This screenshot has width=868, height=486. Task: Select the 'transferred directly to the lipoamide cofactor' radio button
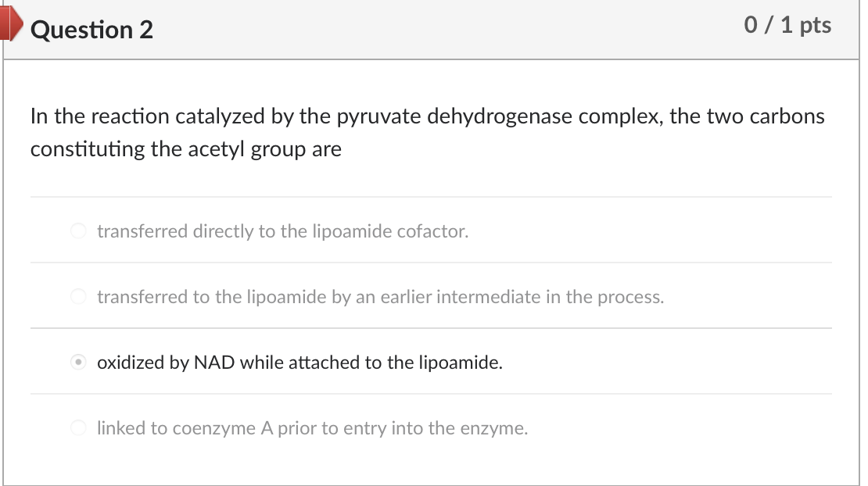click(x=78, y=231)
